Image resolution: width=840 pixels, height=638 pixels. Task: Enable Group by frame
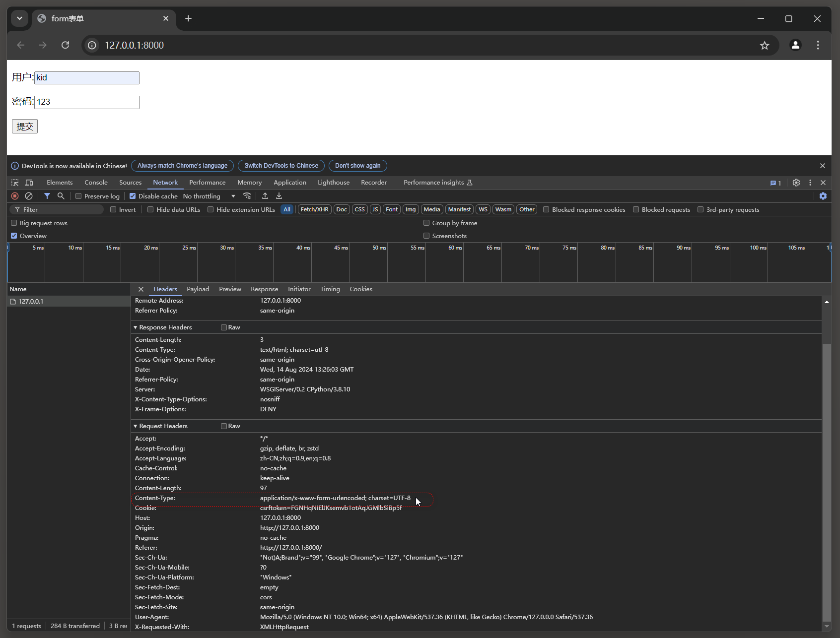tap(426, 223)
